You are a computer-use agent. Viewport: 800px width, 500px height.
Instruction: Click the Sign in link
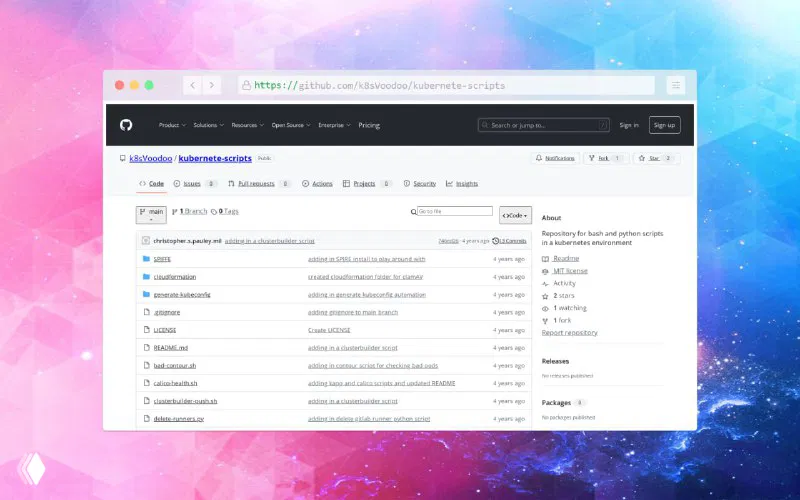click(x=629, y=125)
